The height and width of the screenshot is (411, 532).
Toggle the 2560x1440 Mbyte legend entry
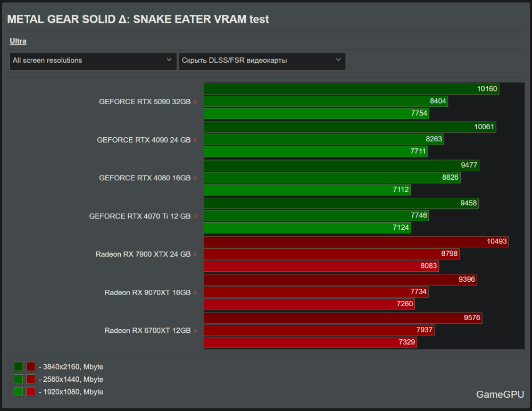tap(71, 379)
